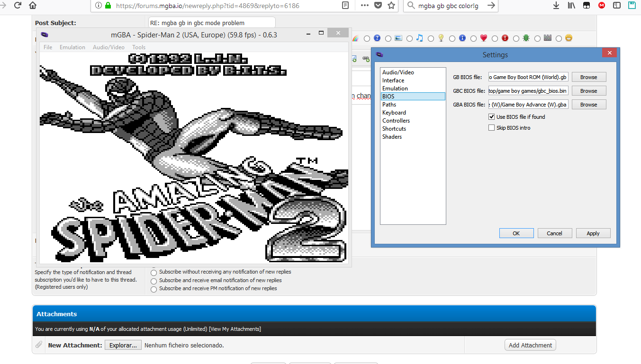Browse for the GB BIOS file
641x364 pixels.
(589, 77)
